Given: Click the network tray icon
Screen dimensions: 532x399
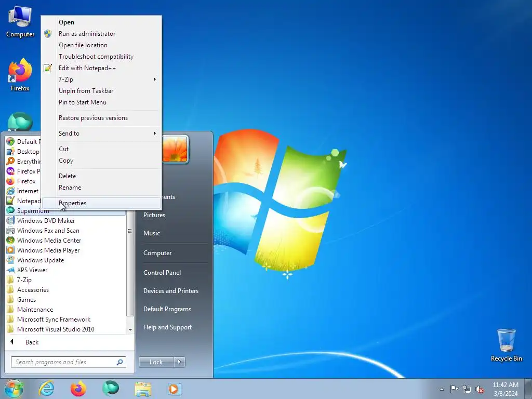Looking at the screenshot, I should click(467, 389).
